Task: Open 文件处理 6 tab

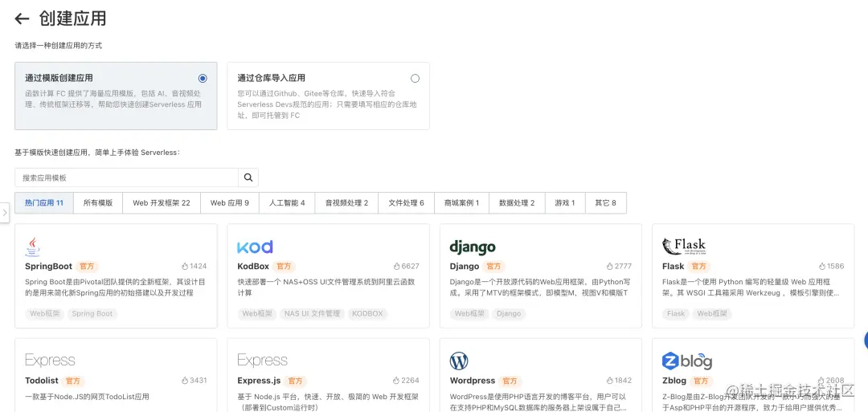Action: [407, 203]
